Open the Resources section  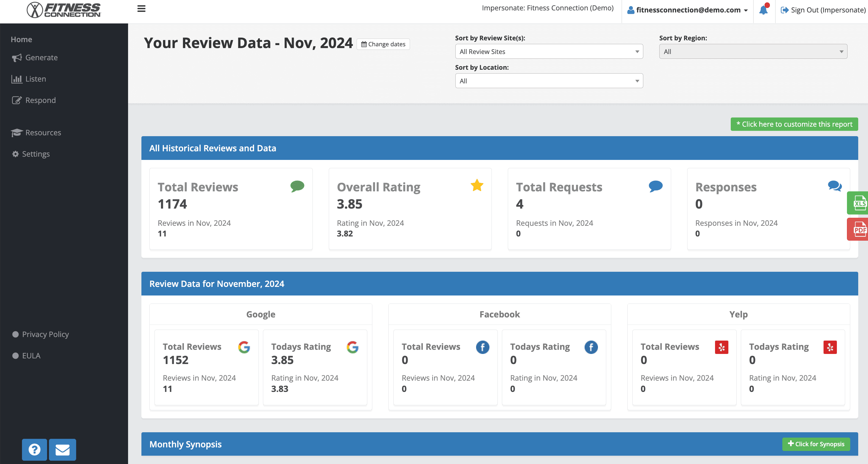pos(43,132)
